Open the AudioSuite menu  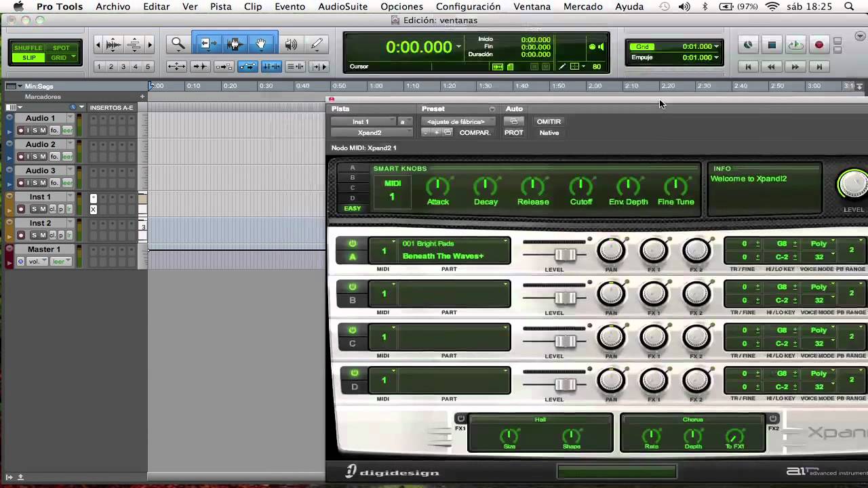pyautogui.click(x=342, y=6)
